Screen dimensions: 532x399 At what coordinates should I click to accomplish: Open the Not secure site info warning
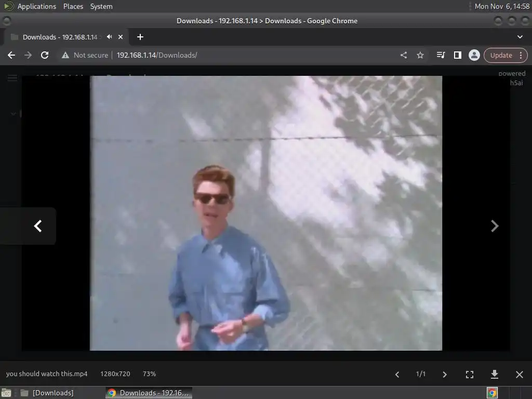(x=85, y=55)
